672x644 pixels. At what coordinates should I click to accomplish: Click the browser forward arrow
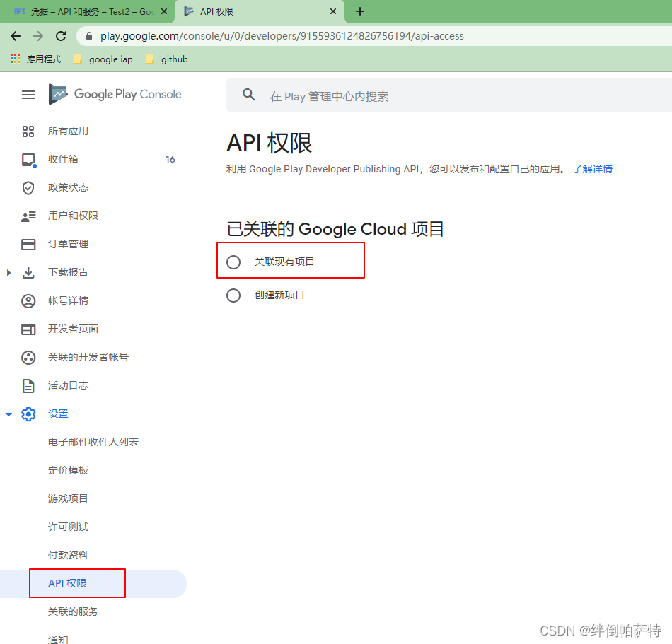tap(38, 36)
